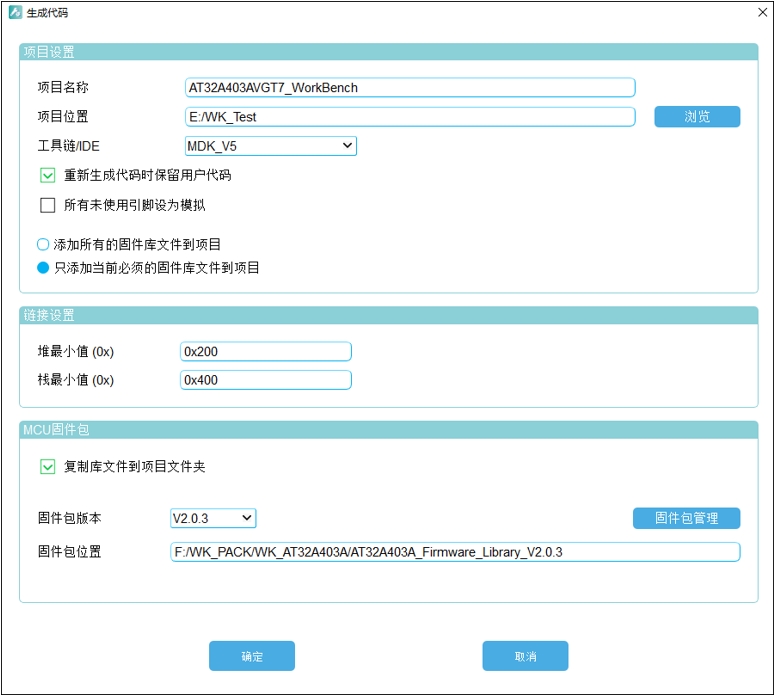The height and width of the screenshot is (698, 776).
Task: Click the 项目名称 label
Action: click(x=63, y=88)
